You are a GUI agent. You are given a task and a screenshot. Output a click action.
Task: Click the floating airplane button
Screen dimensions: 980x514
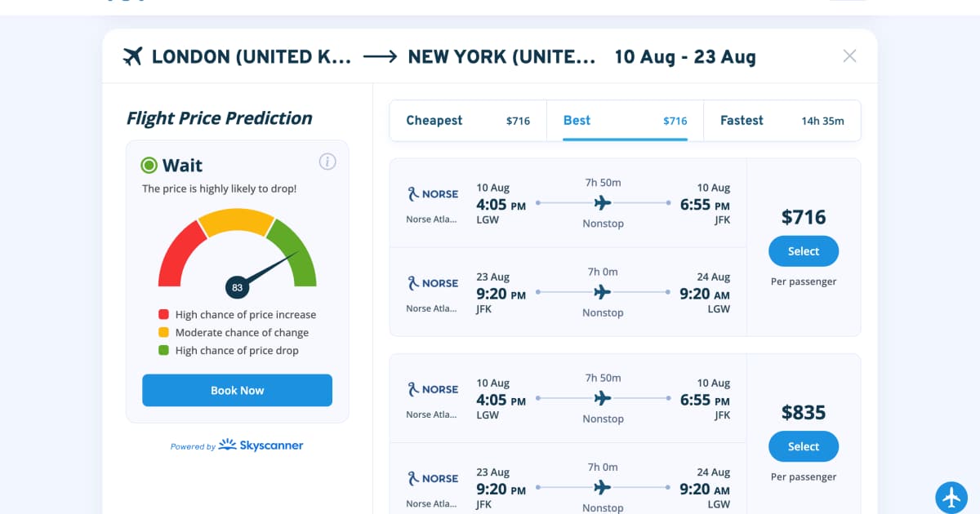[951, 496]
